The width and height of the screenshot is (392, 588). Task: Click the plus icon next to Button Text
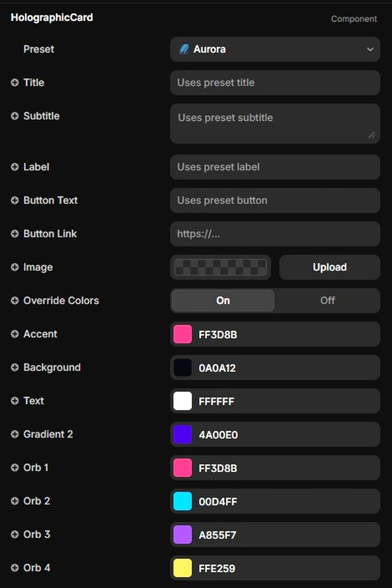point(15,200)
